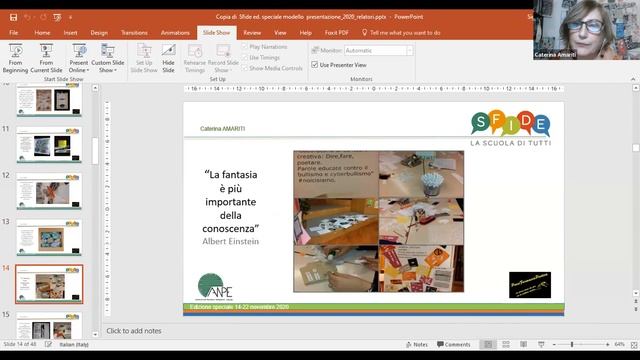Screen dimensions: 640x360
Task: Click the Undo icon in quick access toolbar
Action: [28, 17]
